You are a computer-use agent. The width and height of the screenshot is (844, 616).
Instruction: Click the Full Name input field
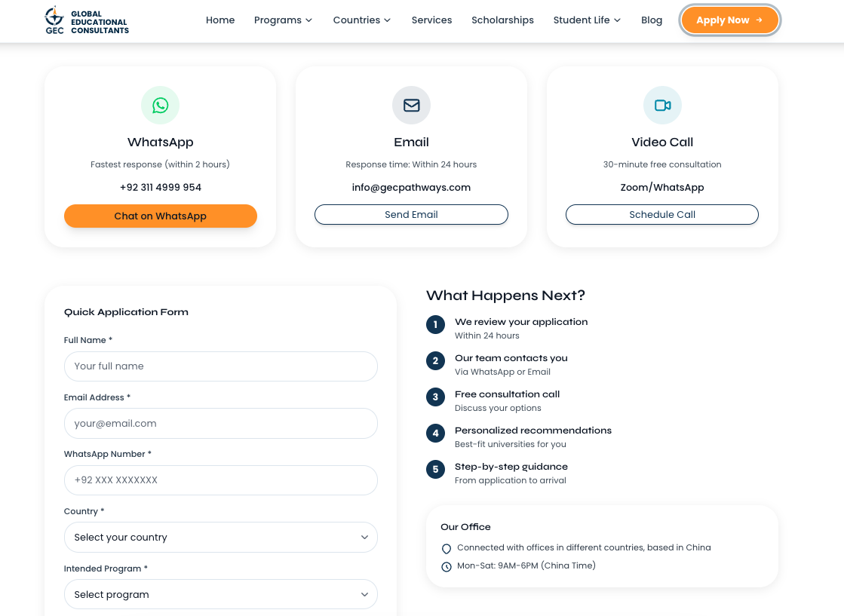click(220, 366)
